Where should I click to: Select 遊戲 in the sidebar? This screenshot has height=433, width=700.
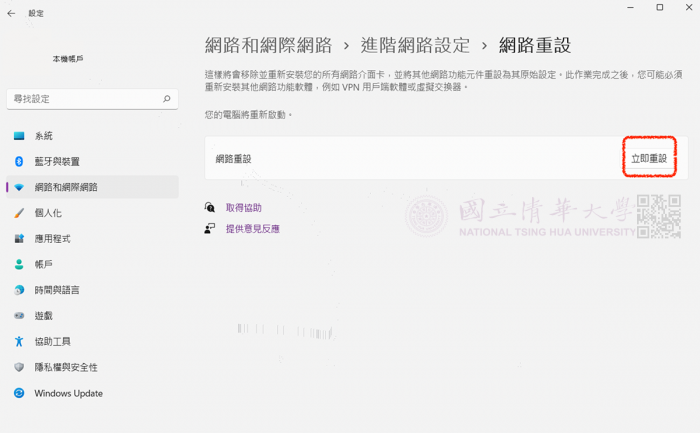(x=44, y=315)
